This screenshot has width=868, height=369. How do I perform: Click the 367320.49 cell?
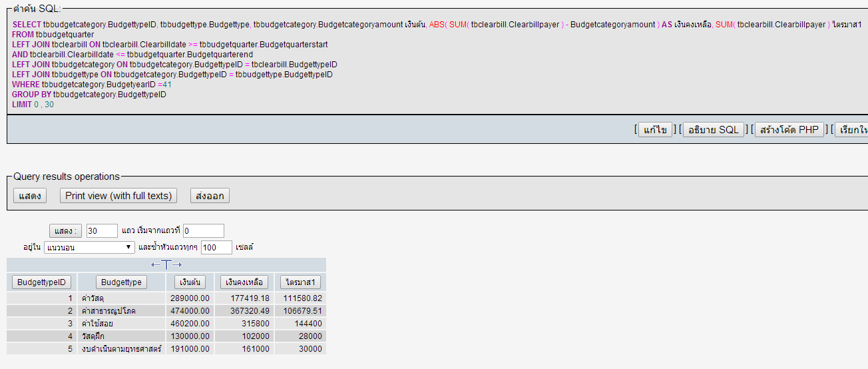point(244,311)
